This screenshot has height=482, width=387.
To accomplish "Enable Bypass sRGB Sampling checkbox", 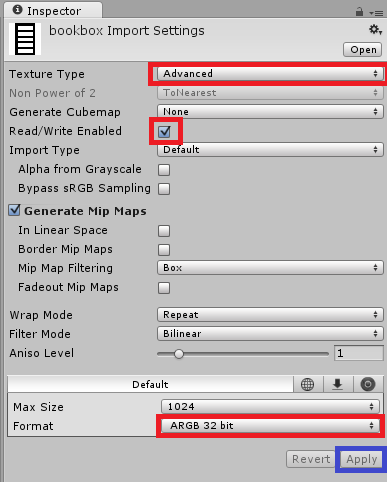I will [x=164, y=189].
